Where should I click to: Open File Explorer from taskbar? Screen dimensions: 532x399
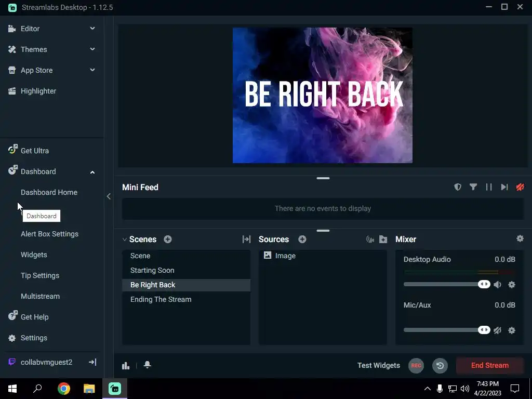[x=89, y=389]
